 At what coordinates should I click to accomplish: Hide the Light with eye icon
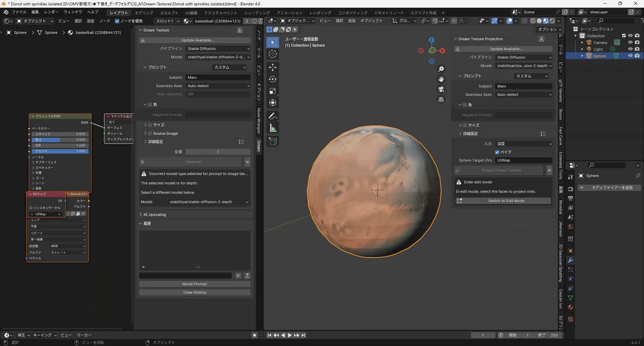[630, 49]
